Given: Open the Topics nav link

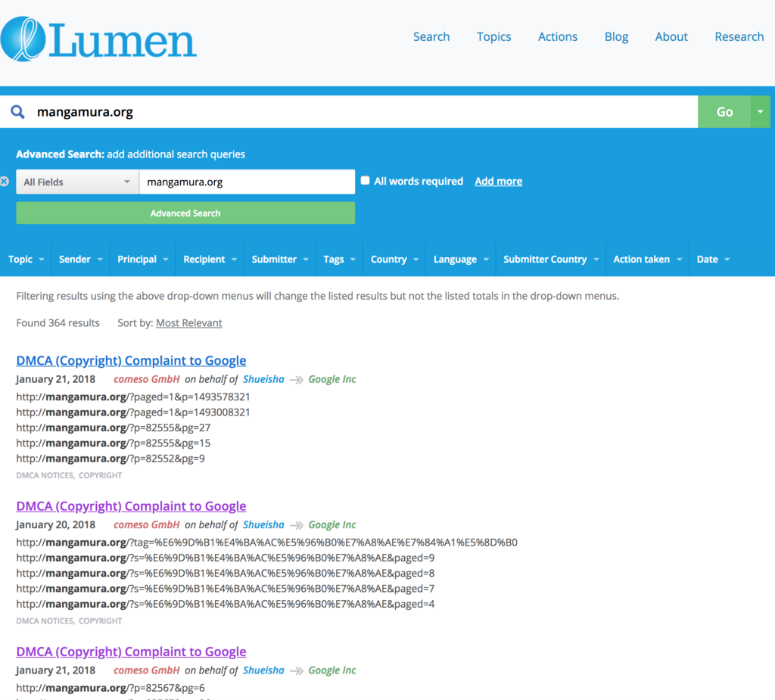Looking at the screenshot, I should [x=493, y=36].
